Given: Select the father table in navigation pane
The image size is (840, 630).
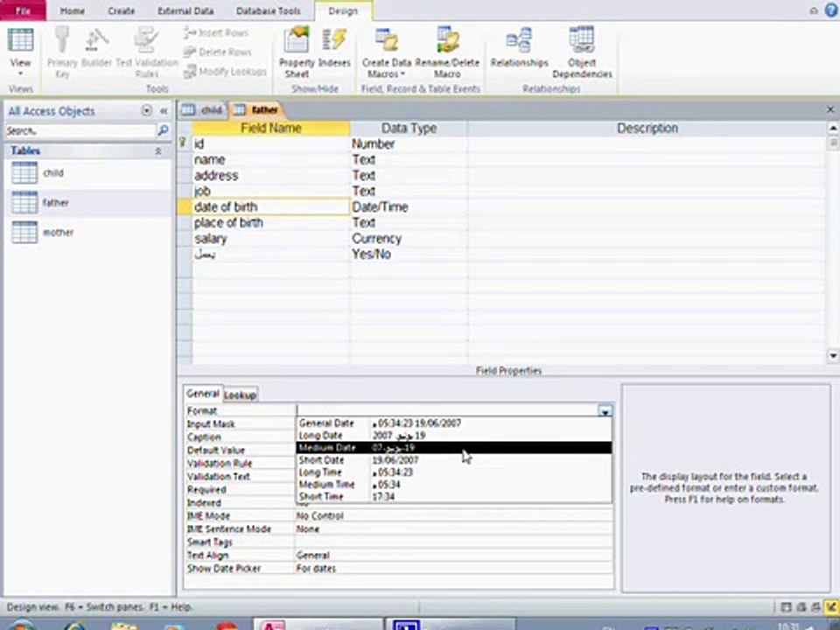Looking at the screenshot, I should click(x=88, y=202).
